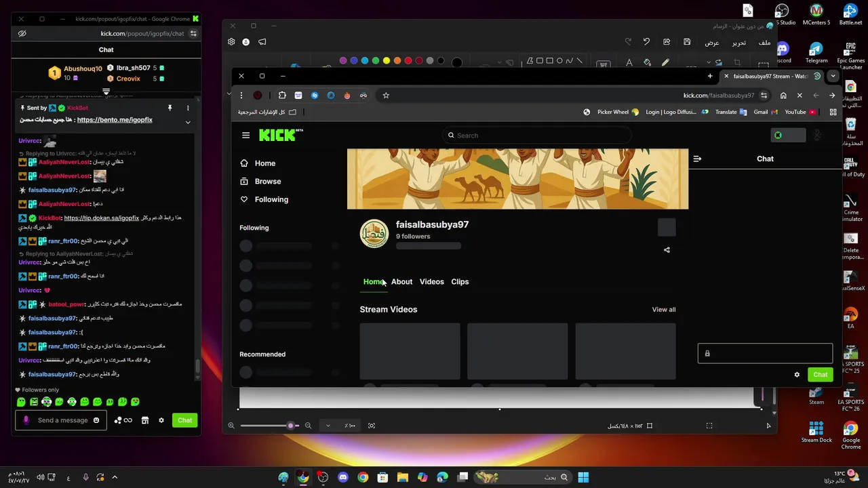Open the Gmail bookmark

766,113
